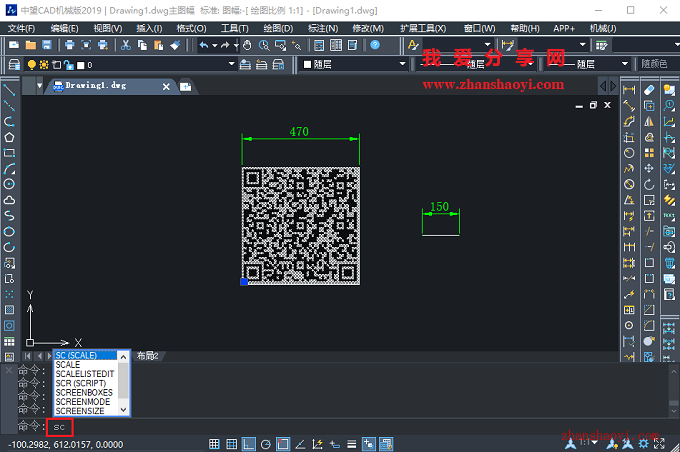This screenshot has height=452, width=680.
Task: Select the Ellipse tool in left toolbar
Action: point(9,231)
